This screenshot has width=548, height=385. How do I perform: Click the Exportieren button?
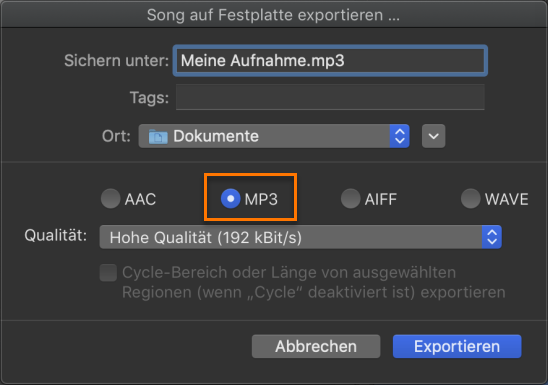pyautogui.click(x=457, y=346)
